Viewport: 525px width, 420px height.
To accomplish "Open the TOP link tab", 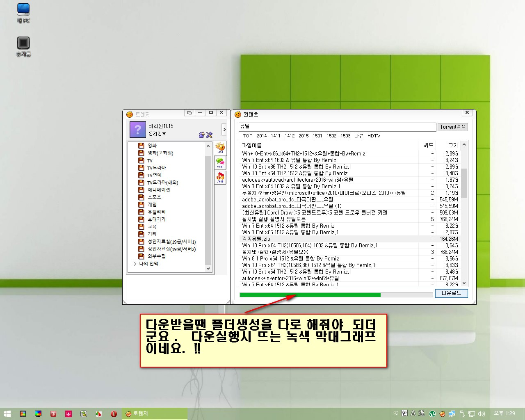I will 247,136.
